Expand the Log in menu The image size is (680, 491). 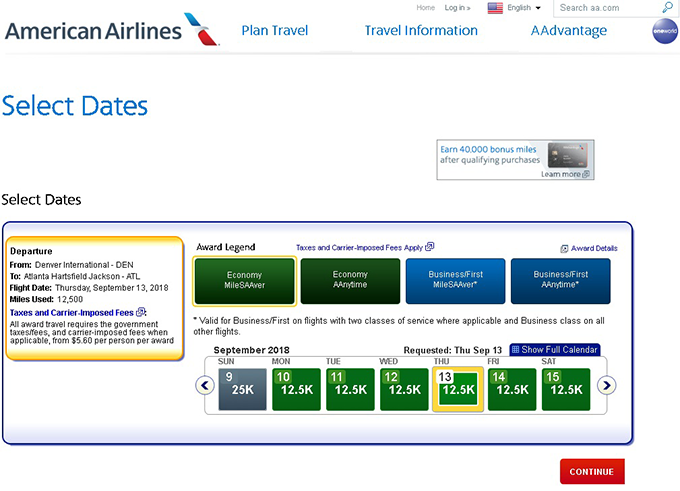[458, 8]
